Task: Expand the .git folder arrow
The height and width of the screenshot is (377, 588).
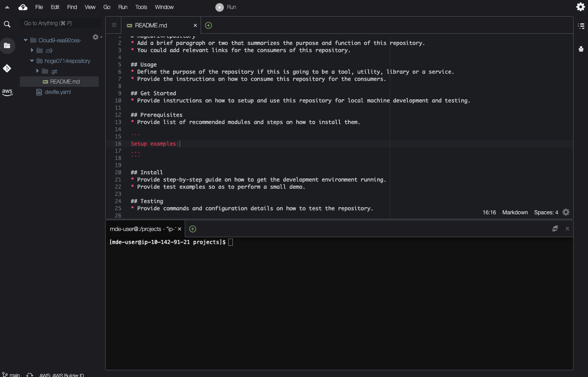Action: (x=37, y=71)
